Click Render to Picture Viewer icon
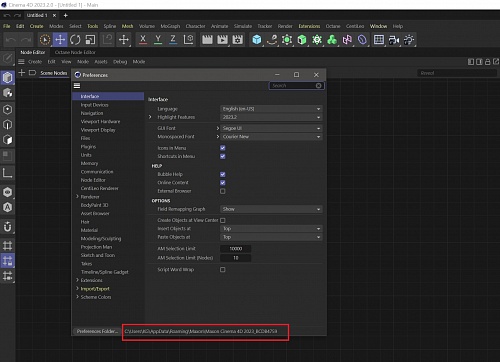This screenshot has width=500, height=362. point(222,40)
